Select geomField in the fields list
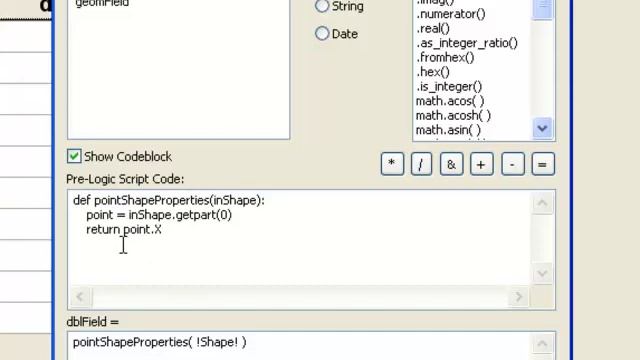The height and width of the screenshot is (360, 640). coord(102,3)
